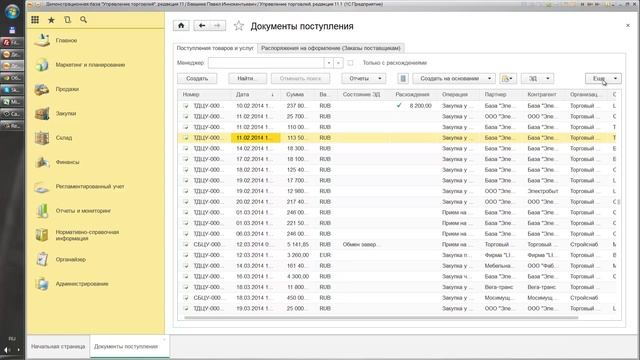The image size is (640, 360).
Task: Expand the Менеджер dropdown list
Action: click(329, 63)
